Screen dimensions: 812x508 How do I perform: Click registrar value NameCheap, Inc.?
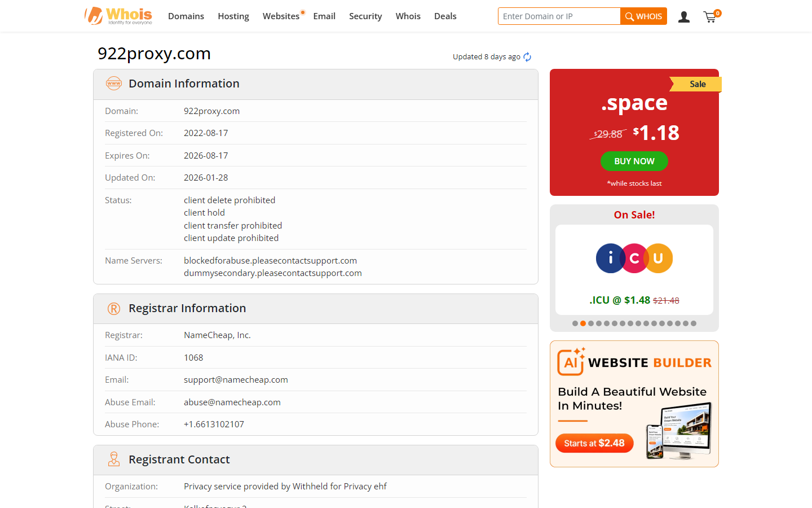pos(217,335)
